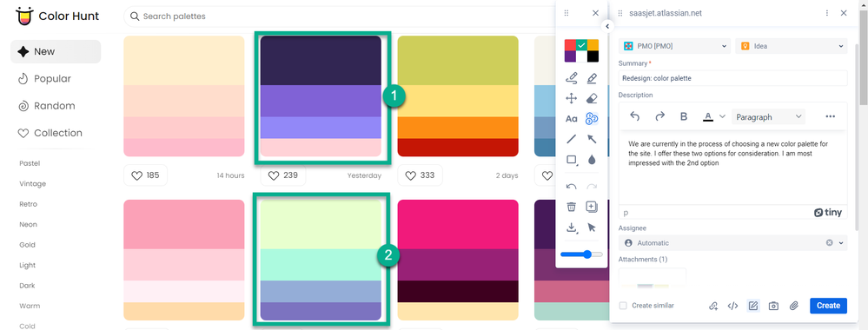The width and height of the screenshot is (868, 330).
Task: Like the palette with 333 likes
Action: [420, 175]
